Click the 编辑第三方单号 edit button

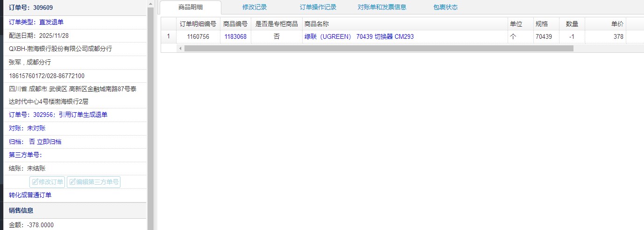(93, 182)
